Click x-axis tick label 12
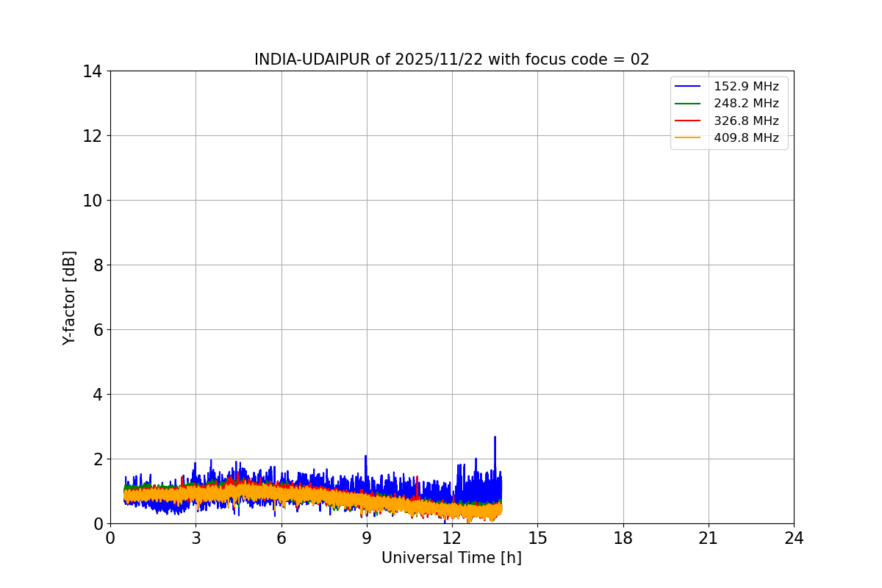 click(452, 538)
